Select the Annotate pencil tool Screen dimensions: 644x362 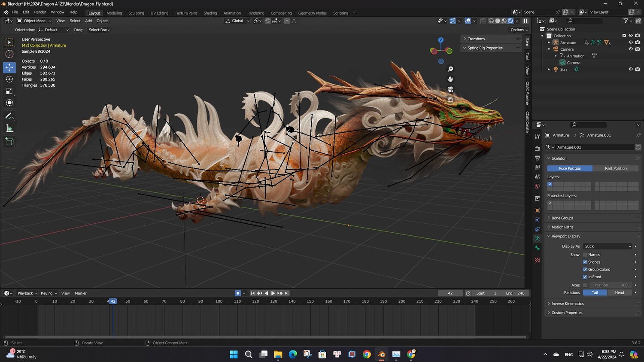(9, 116)
